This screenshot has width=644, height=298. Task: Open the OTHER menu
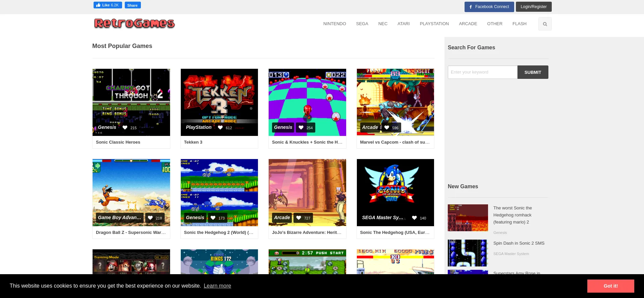tap(495, 24)
